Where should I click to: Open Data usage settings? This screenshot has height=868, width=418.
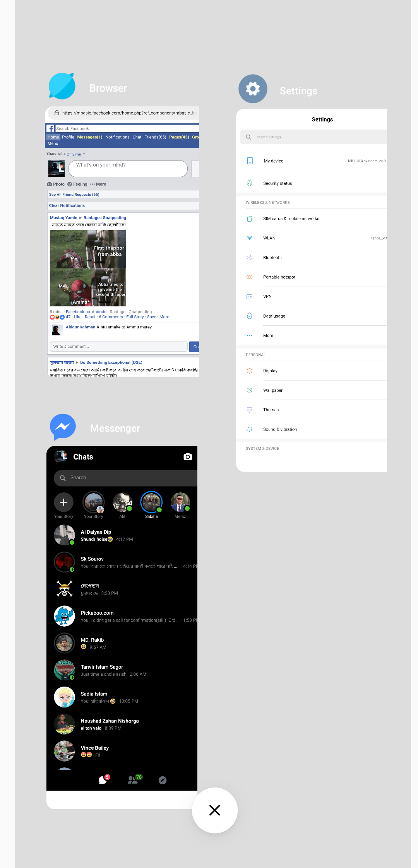312,316
